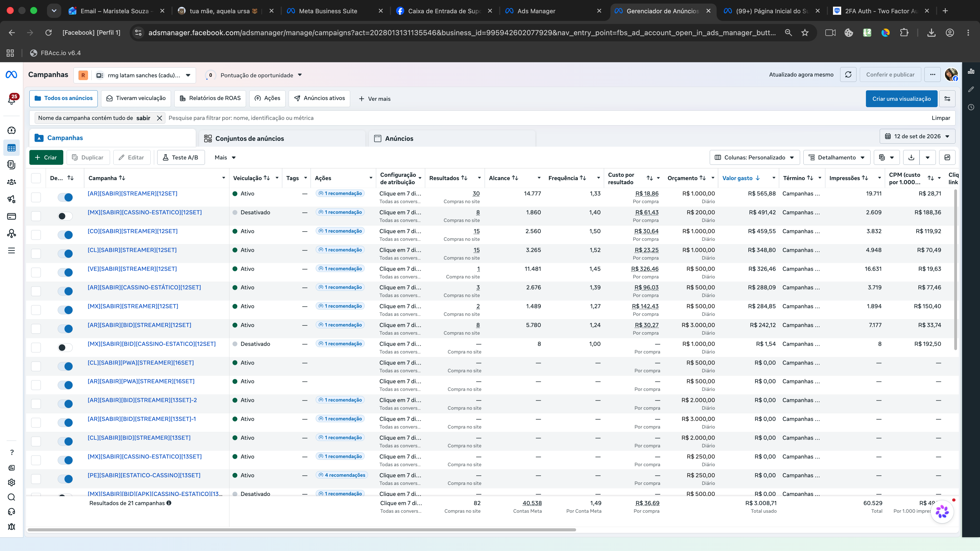Open Account overview gauge icon in sidebar

pos(11,130)
